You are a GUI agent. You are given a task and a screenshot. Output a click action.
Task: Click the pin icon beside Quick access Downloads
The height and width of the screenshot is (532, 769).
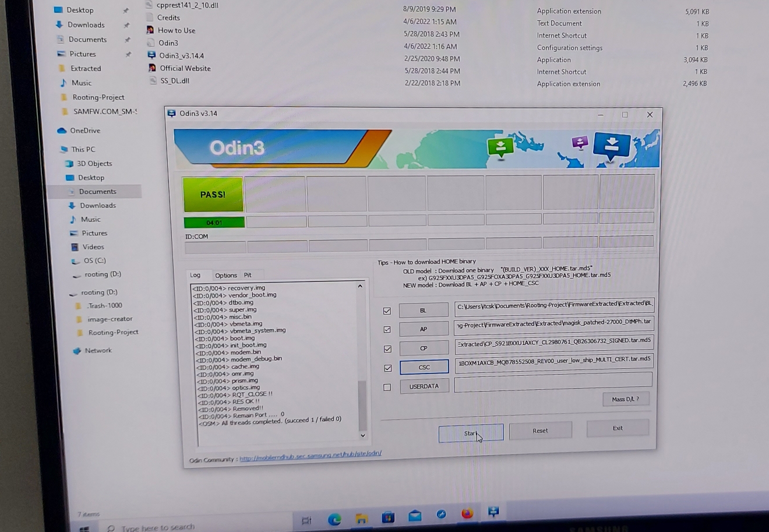[126, 25]
